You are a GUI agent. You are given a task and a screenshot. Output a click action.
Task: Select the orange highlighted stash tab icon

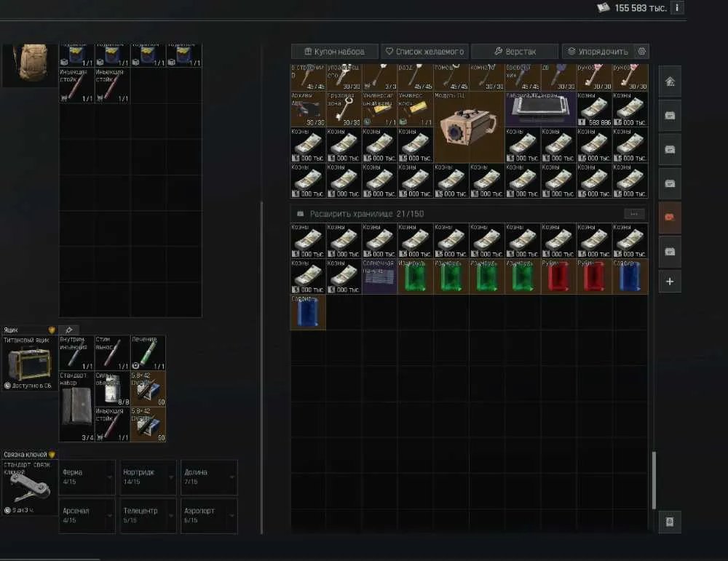[x=670, y=217]
